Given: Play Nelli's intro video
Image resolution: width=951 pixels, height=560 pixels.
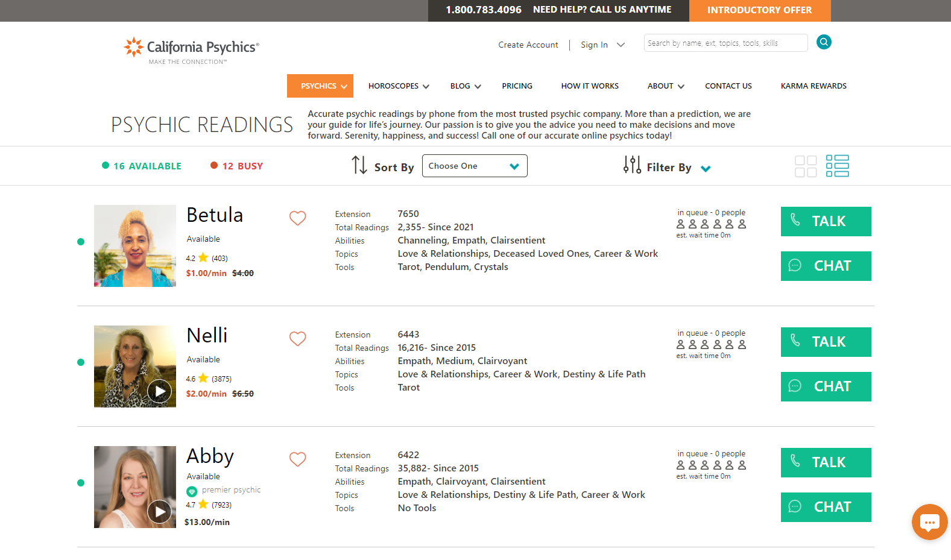Looking at the screenshot, I should tap(160, 391).
